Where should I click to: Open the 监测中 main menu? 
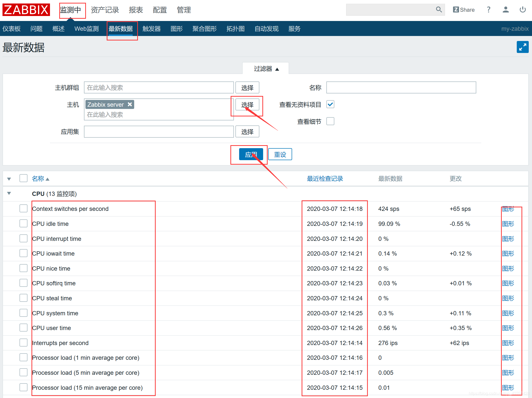pos(70,10)
